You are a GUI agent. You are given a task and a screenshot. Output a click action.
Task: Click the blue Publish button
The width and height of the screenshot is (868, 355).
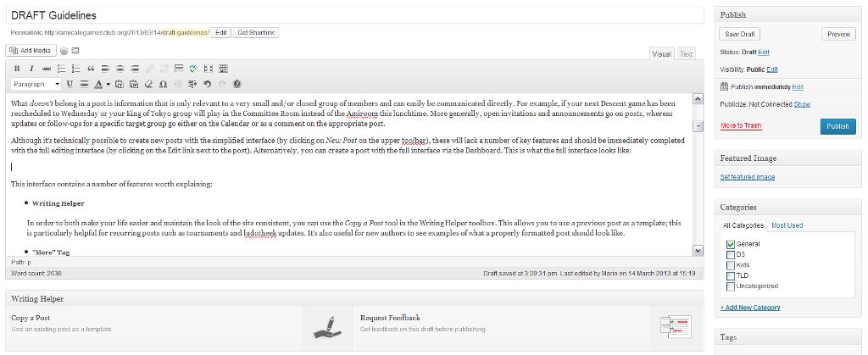click(x=837, y=126)
